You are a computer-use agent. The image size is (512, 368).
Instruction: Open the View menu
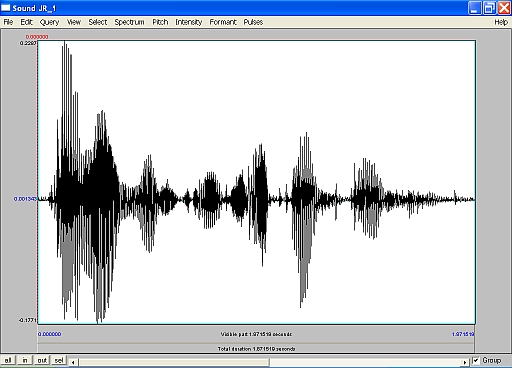74,22
